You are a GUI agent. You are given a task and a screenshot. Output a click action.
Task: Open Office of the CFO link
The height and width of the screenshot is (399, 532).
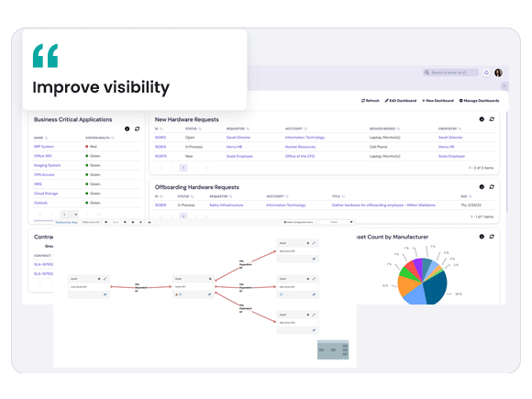pos(300,156)
